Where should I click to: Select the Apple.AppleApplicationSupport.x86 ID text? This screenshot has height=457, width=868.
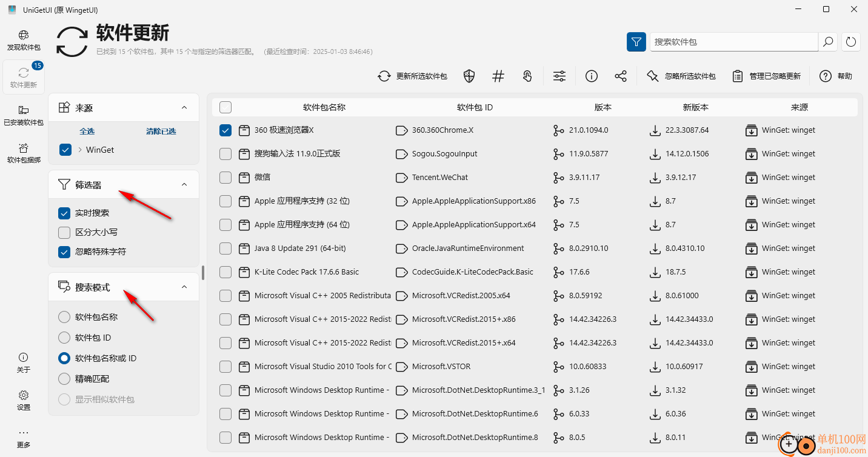point(474,201)
